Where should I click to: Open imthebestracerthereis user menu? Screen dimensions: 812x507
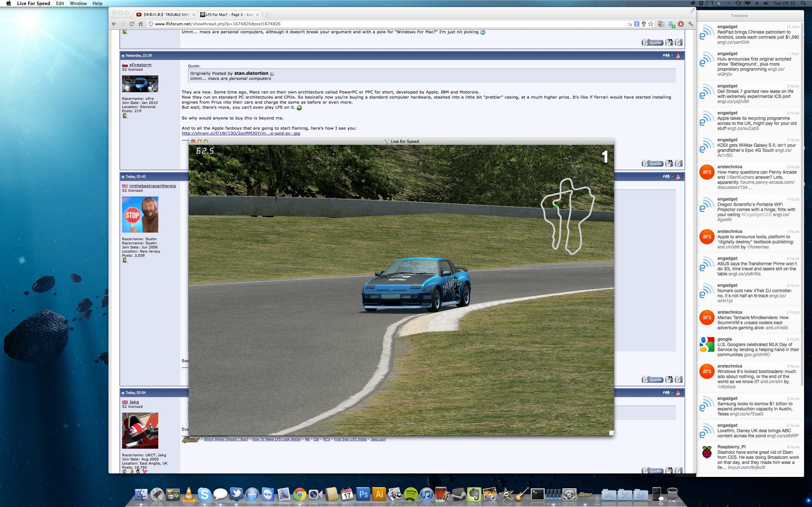[x=152, y=186]
